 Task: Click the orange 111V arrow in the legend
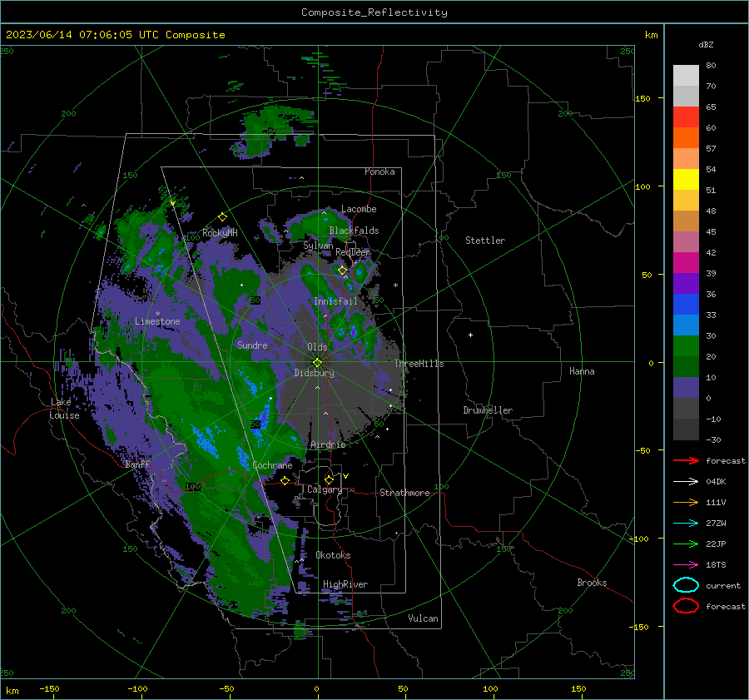(x=686, y=502)
